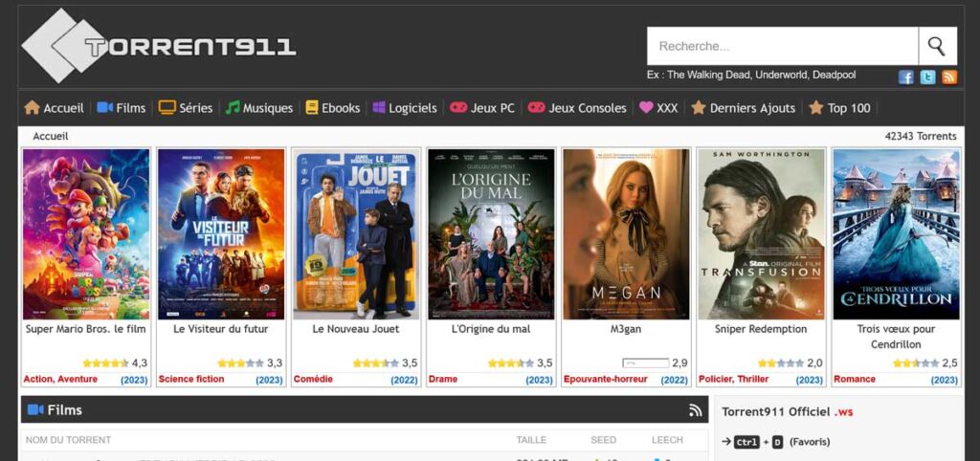This screenshot has height=461, width=980.
Task: Click the star icon beside Top 100
Action: coord(815,107)
